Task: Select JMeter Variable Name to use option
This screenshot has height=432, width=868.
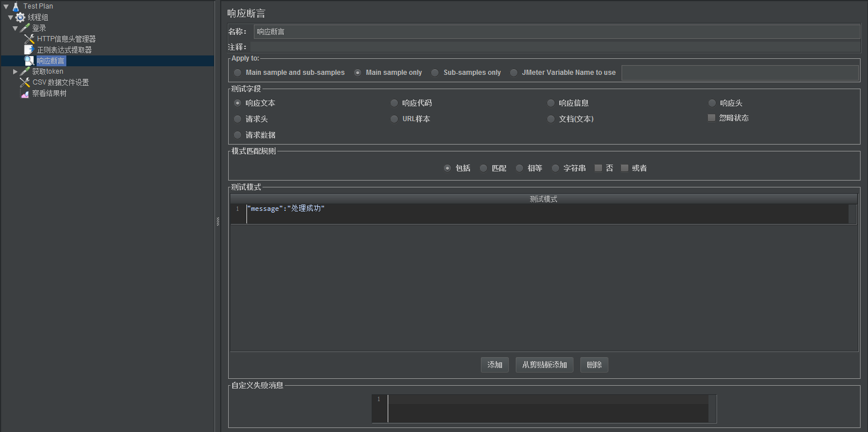Action: coord(563,73)
